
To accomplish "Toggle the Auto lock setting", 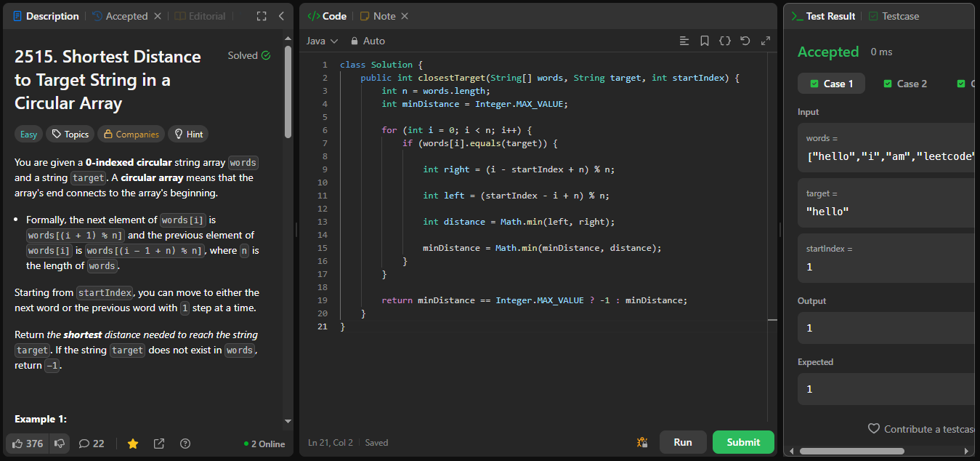I will 368,41.
